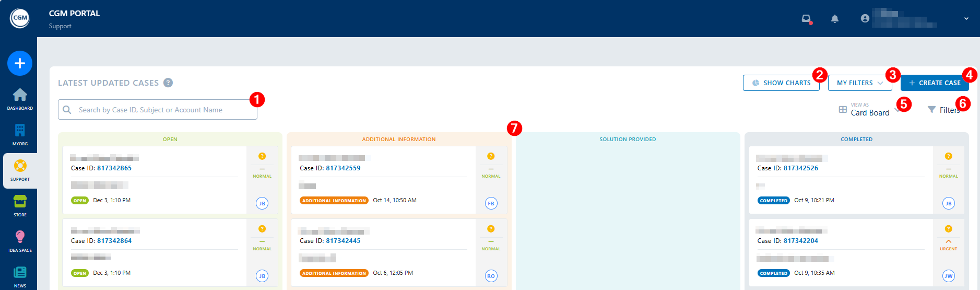Select Support in the sidebar

pyautogui.click(x=20, y=170)
